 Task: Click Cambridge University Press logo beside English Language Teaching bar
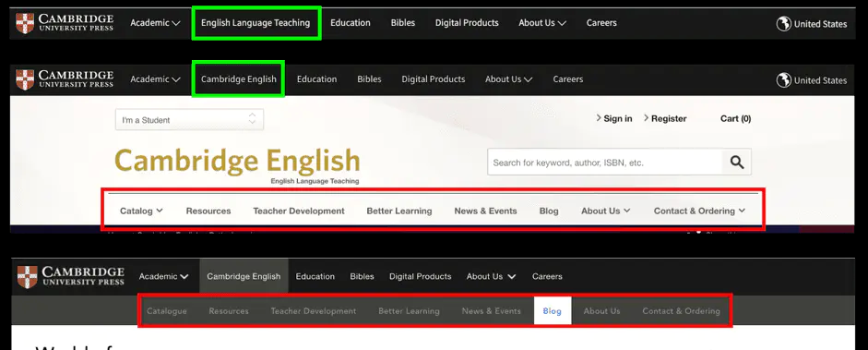[x=65, y=23]
